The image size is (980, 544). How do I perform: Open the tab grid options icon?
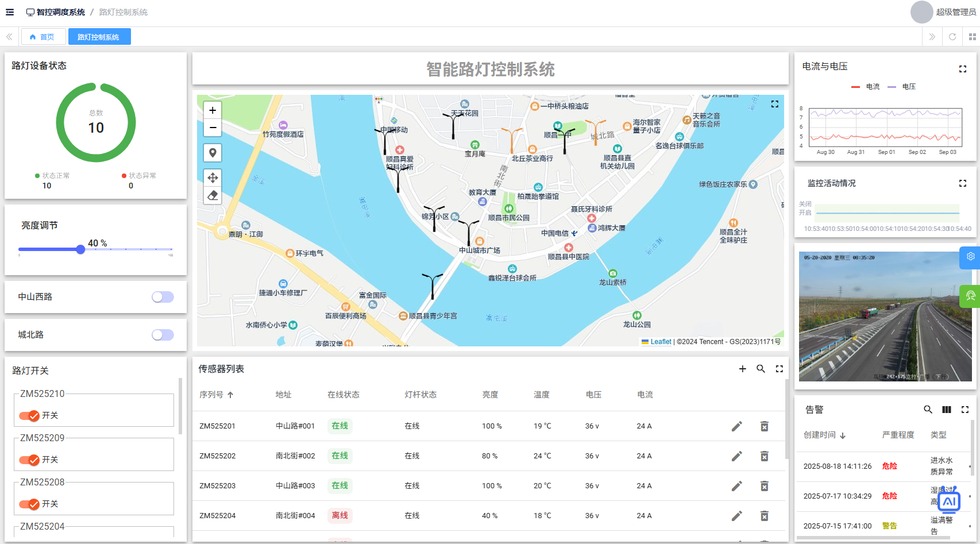(x=973, y=37)
